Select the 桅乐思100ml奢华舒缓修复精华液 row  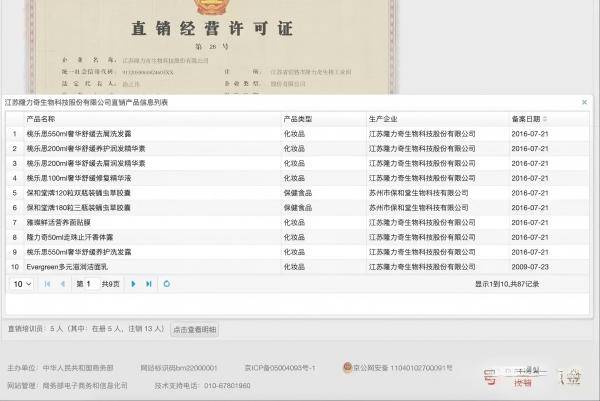click(x=297, y=178)
